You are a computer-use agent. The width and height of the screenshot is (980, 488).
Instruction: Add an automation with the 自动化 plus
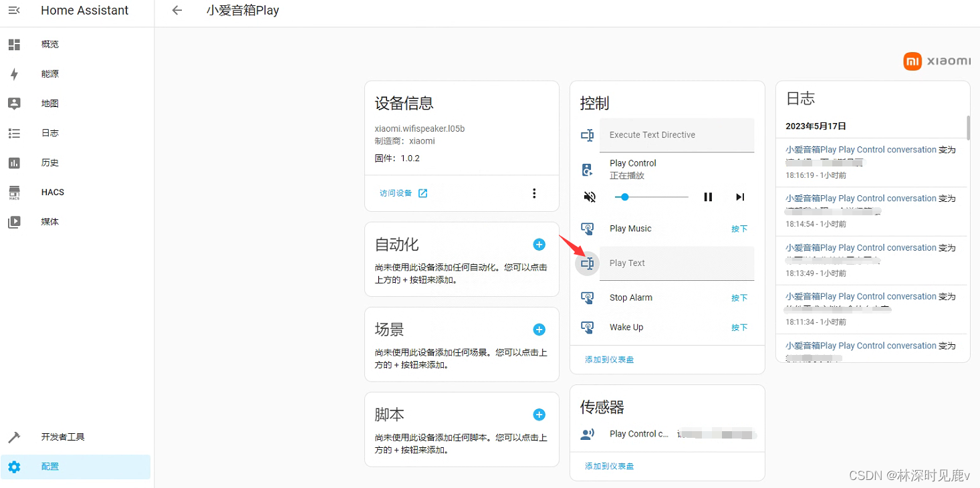(539, 245)
